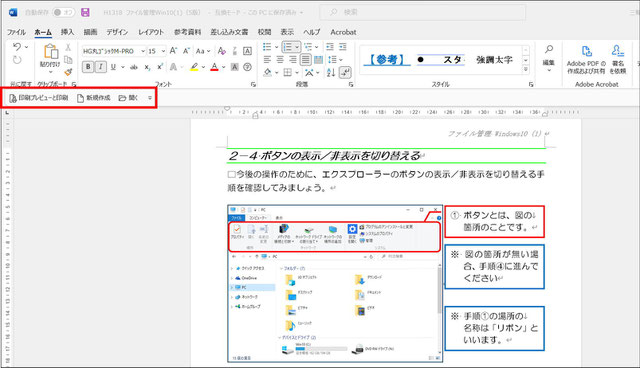Click the Adobe PDF create and share icon
This screenshot has height=368, width=640.
pyautogui.click(x=587, y=51)
